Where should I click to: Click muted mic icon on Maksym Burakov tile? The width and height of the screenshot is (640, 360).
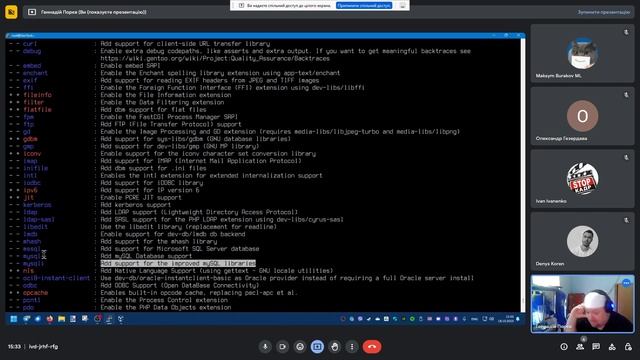point(626,32)
